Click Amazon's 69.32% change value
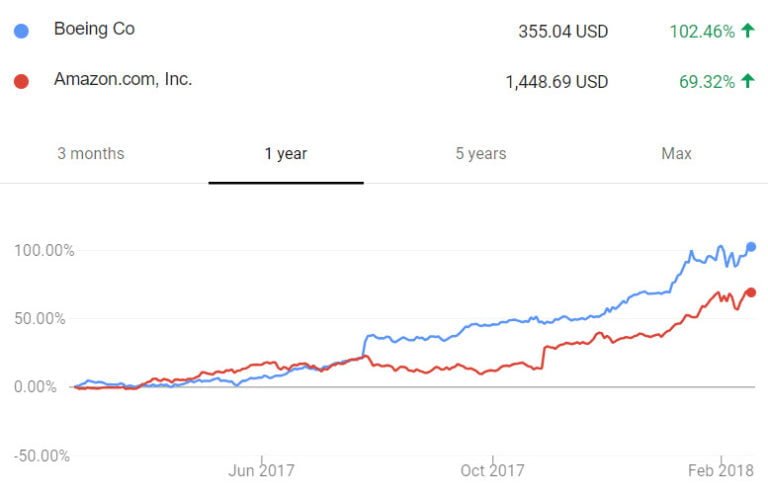The image size is (768, 497). (x=705, y=81)
